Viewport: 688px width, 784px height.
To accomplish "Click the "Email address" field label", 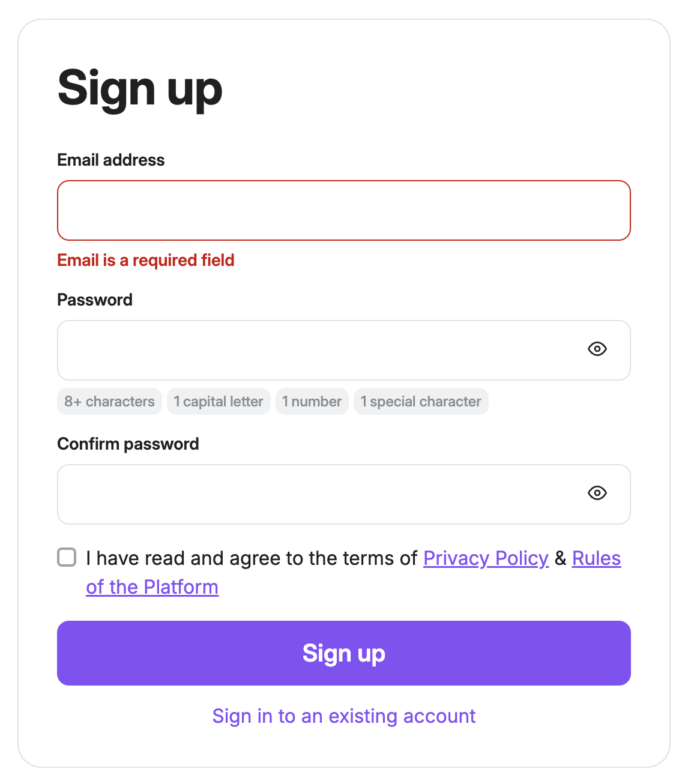I will click(x=110, y=160).
